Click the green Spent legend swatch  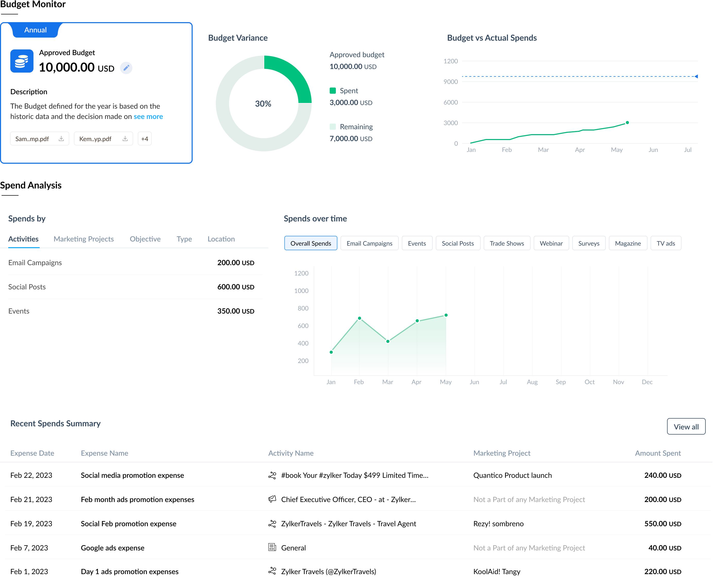click(x=333, y=91)
